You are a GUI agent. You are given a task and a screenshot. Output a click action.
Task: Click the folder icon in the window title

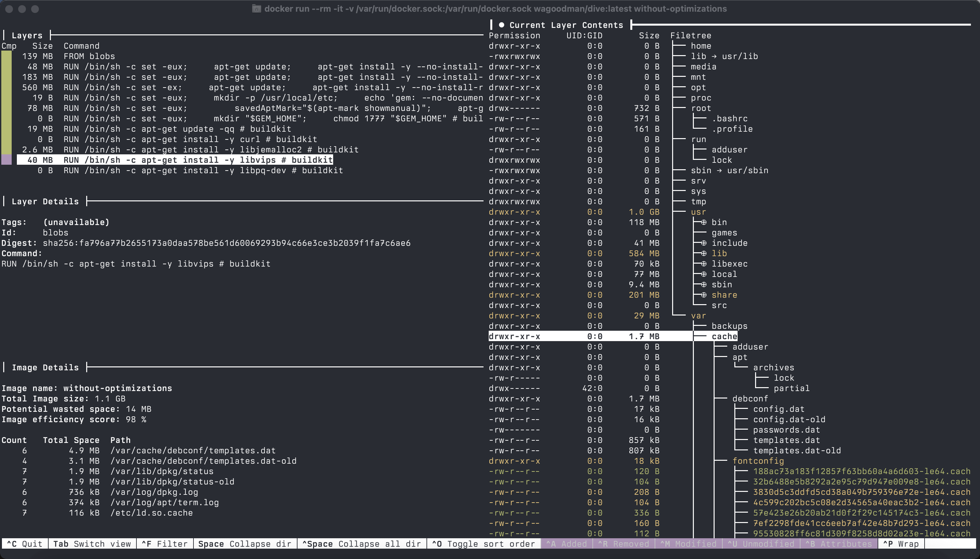pyautogui.click(x=256, y=9)
